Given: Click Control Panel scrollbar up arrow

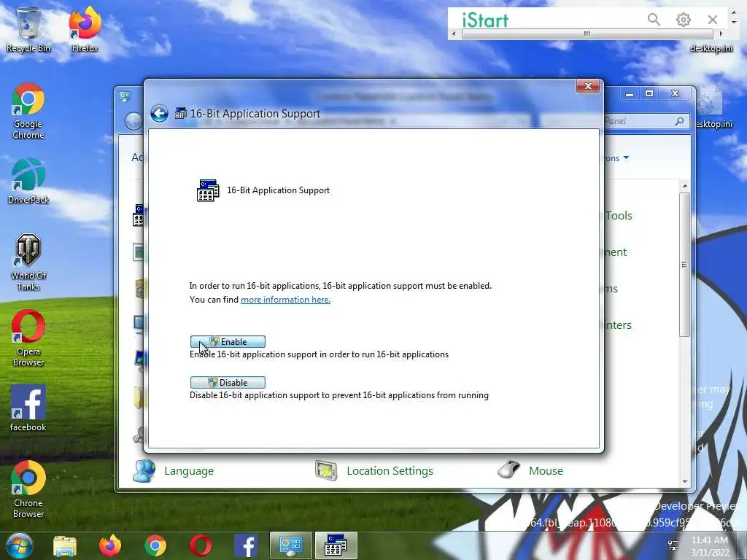Looking at the screenshot, I should click(x=684, y=186).
